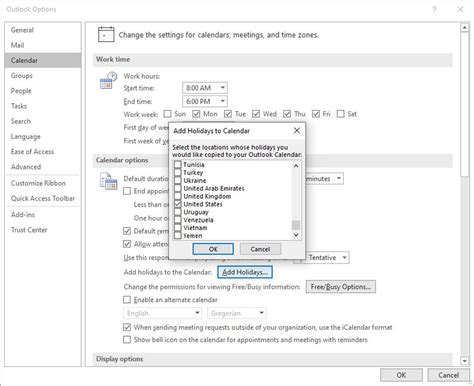Open the Trust Center category
This screenshot has width=474, height=386.
click(x=43, y=230)
